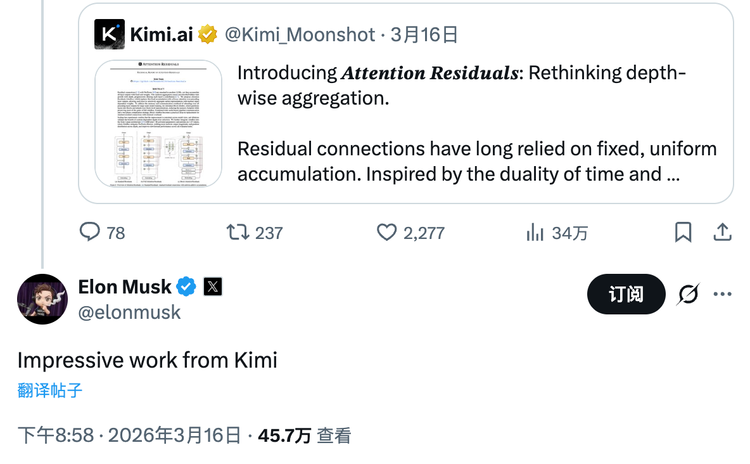Bookmark the Kimi.ai post
750x464 pixels.
click(683, 232)
